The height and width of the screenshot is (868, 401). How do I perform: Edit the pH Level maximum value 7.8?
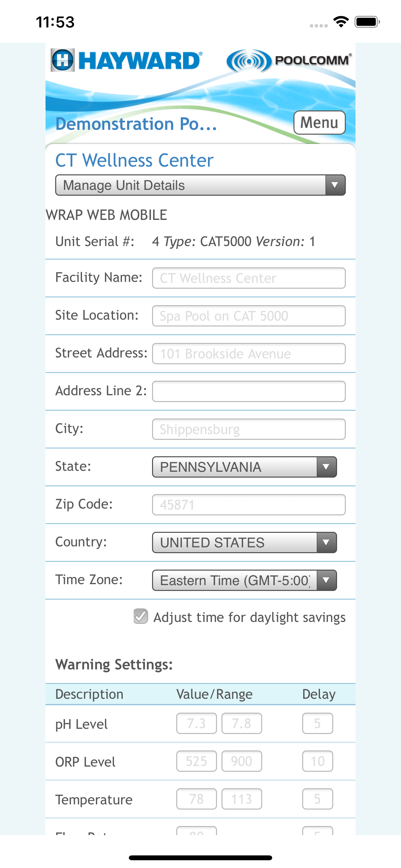pyautogui.click(x=242, y=723)
